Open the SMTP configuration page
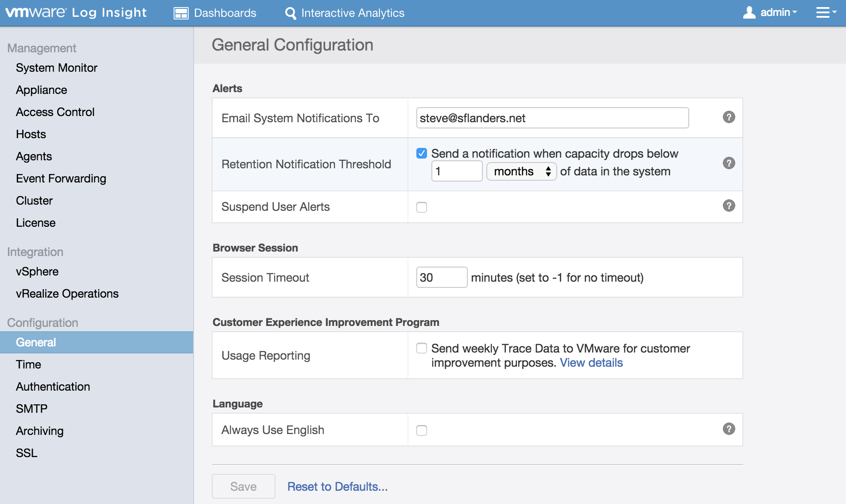This screenshot has width=846, height=504. coord(31,409)
